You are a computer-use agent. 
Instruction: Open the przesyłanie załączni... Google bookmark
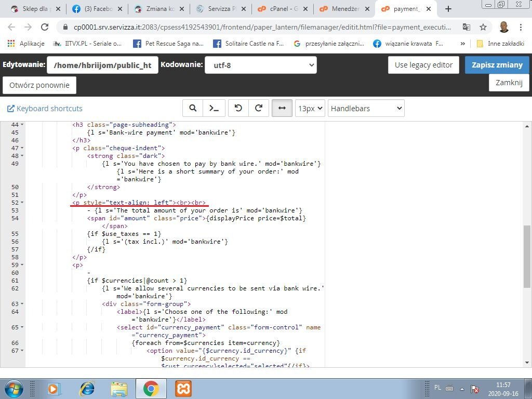tap(329, 44)
